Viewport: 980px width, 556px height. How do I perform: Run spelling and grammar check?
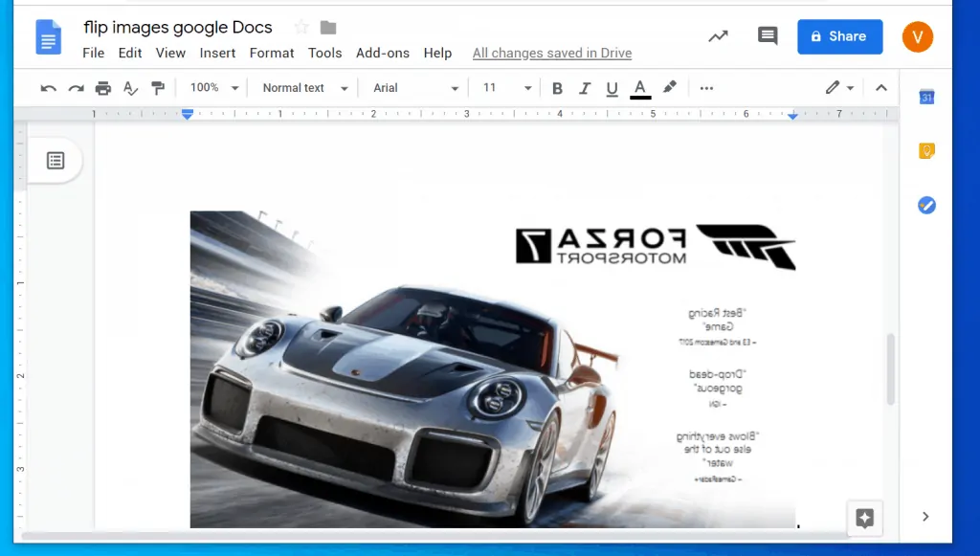(130, 88)
